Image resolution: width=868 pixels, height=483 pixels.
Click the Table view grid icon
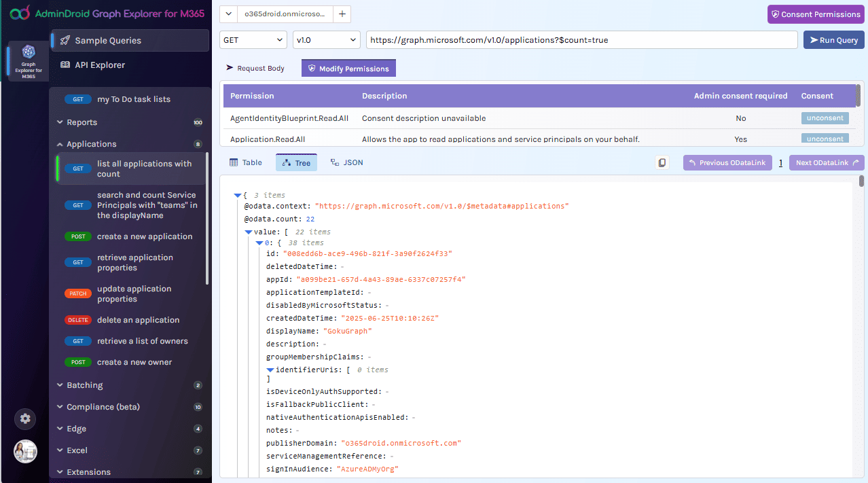[233, 162]
